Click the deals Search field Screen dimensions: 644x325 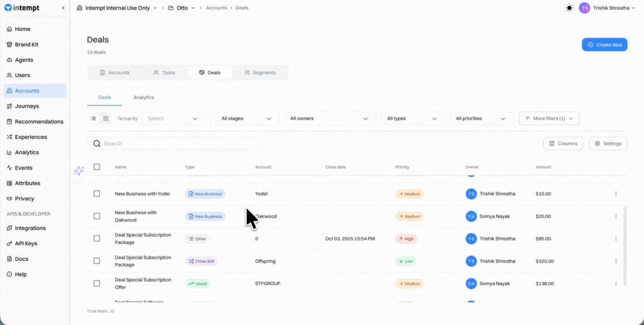pos(174,144)
